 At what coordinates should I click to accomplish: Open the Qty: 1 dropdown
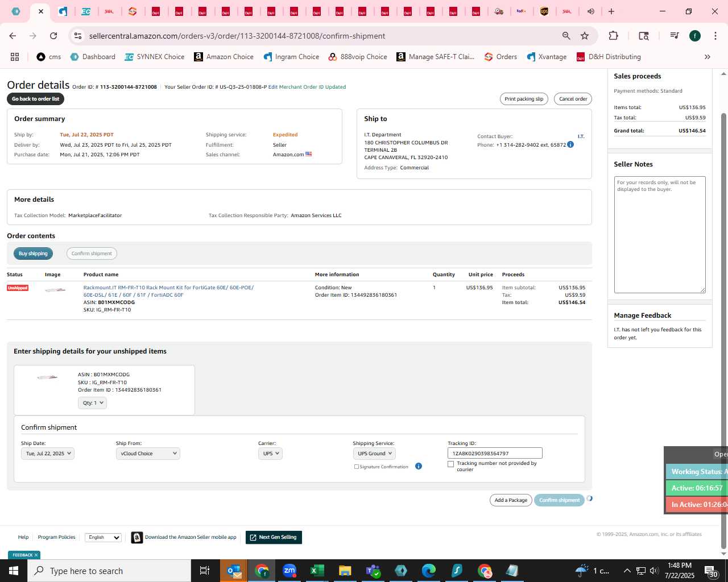pos(92,403)
